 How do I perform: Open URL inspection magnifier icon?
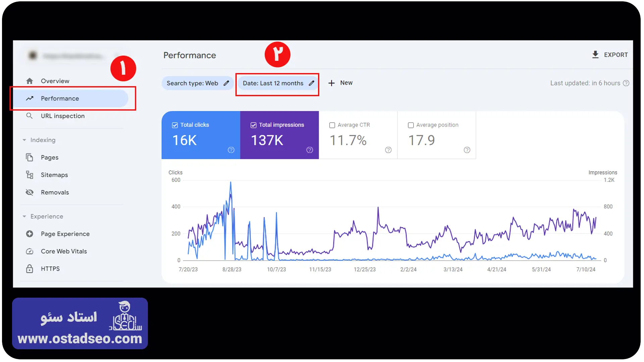click(30, 116)
